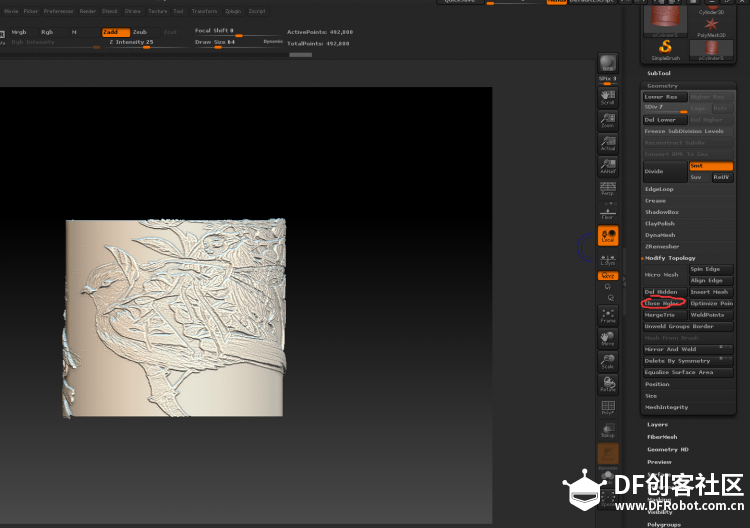The image size is (750, 528).
Task: Select the Rotate view icon
Action: pos(608,385)
